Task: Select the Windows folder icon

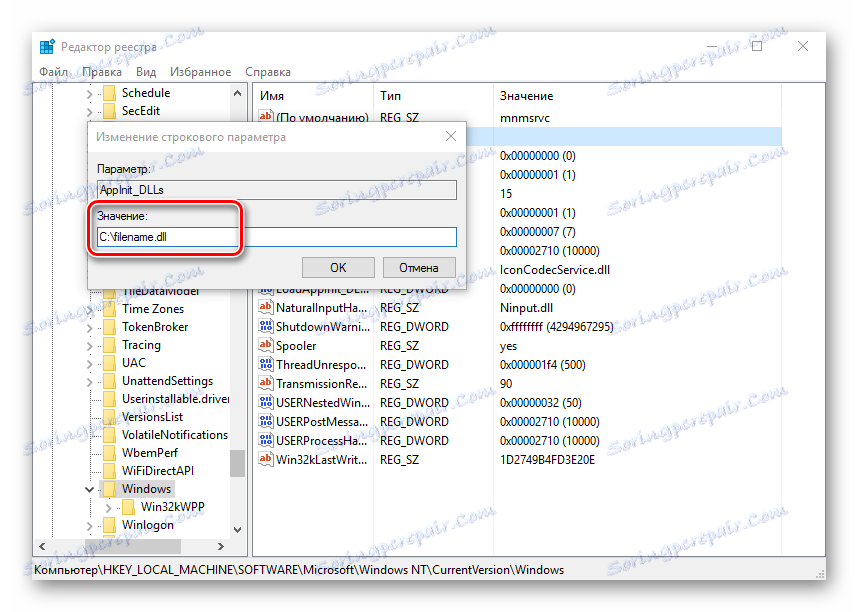Action: tap(109, 489)
